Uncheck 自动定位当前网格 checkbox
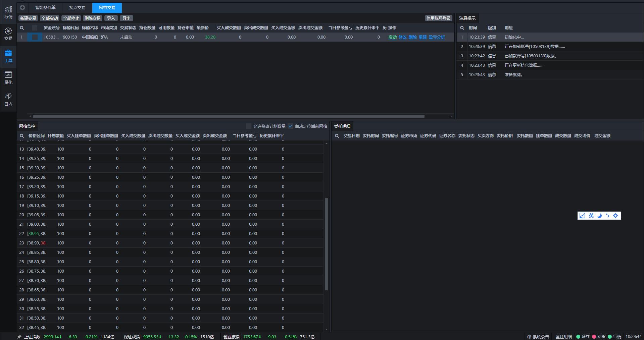Image resolution: width=644 pixels, height=340 pixels. (x=290, y=126)
